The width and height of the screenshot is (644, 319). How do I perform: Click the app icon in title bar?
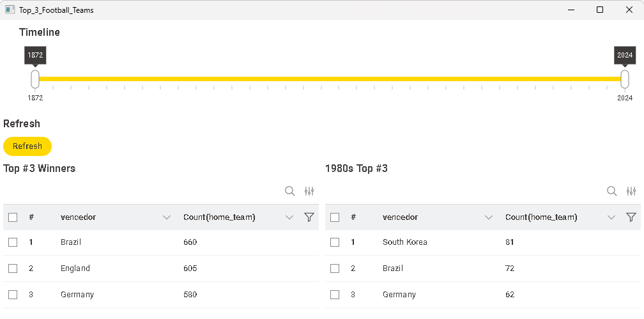click(10, 10)
